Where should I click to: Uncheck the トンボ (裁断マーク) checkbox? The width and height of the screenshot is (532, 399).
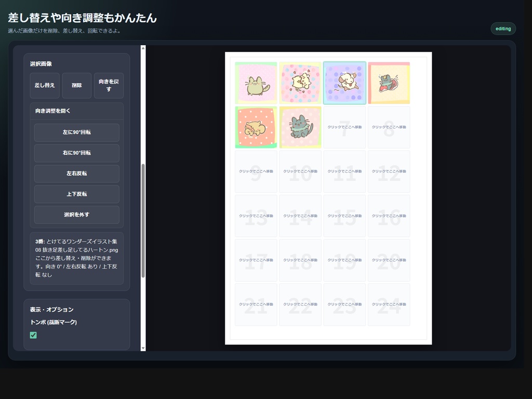(x=33, y=335)
